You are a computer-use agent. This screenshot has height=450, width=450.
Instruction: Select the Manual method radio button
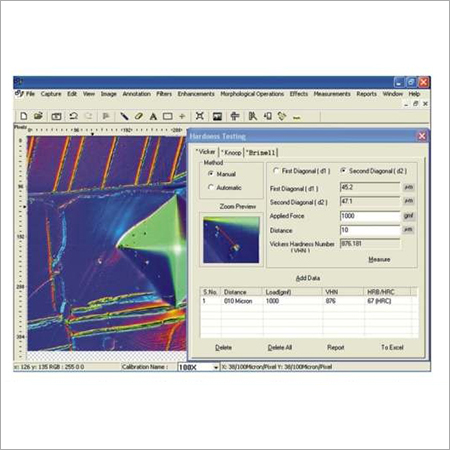[x=211, y=174]
